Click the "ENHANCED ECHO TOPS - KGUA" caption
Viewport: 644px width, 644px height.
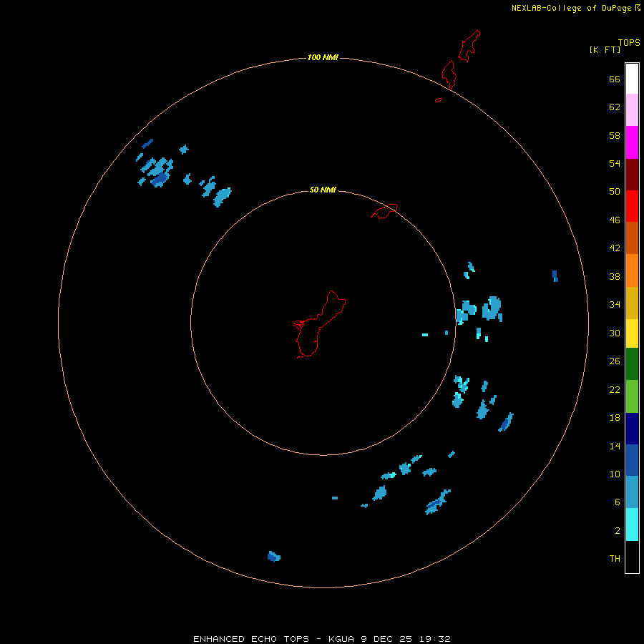tap(273, 639)
